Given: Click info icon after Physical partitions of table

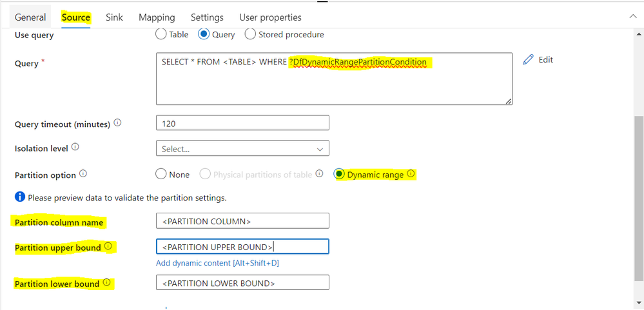Looking at the screenshot, I should (x=320, y=174).
